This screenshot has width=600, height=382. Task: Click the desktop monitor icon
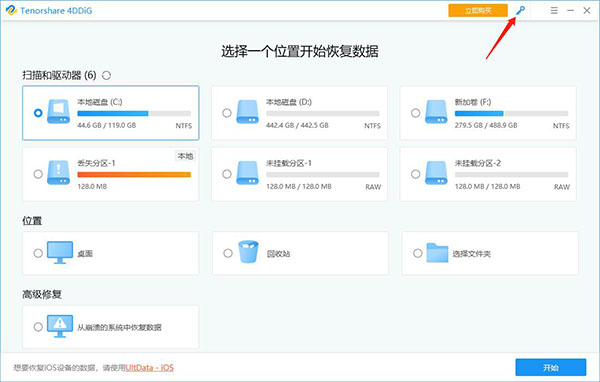60,252
